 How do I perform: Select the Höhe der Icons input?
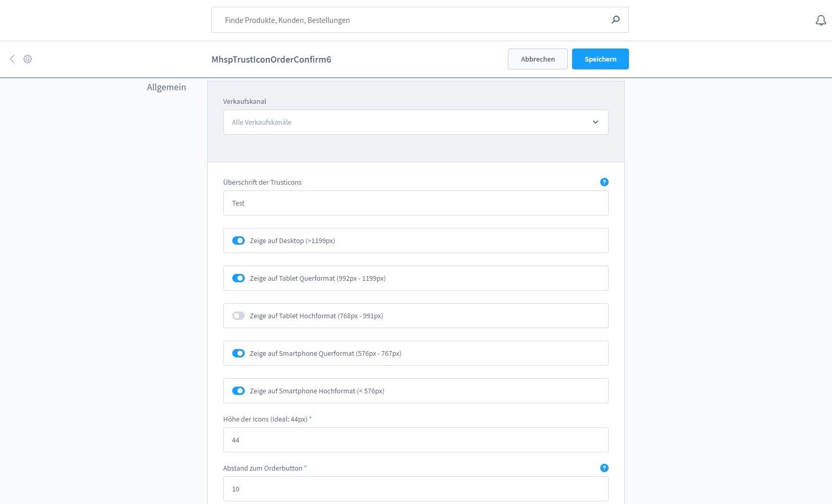pos(415,440)
